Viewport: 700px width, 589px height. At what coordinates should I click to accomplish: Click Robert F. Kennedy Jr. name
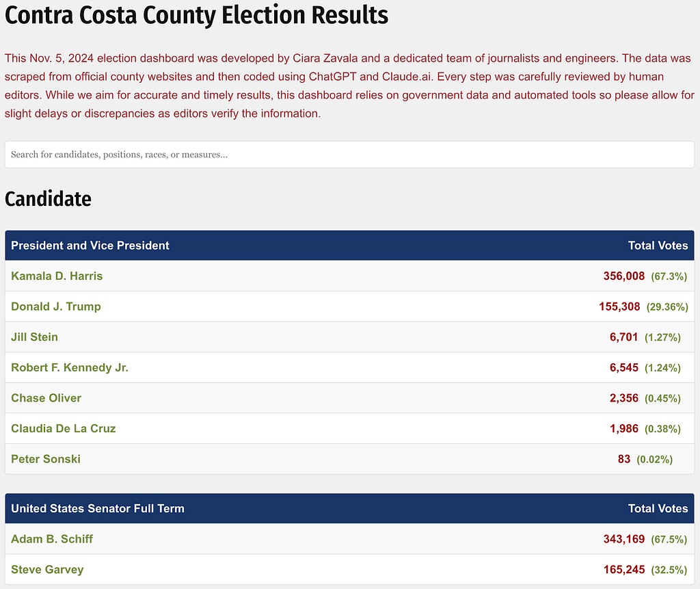(70, 367)
